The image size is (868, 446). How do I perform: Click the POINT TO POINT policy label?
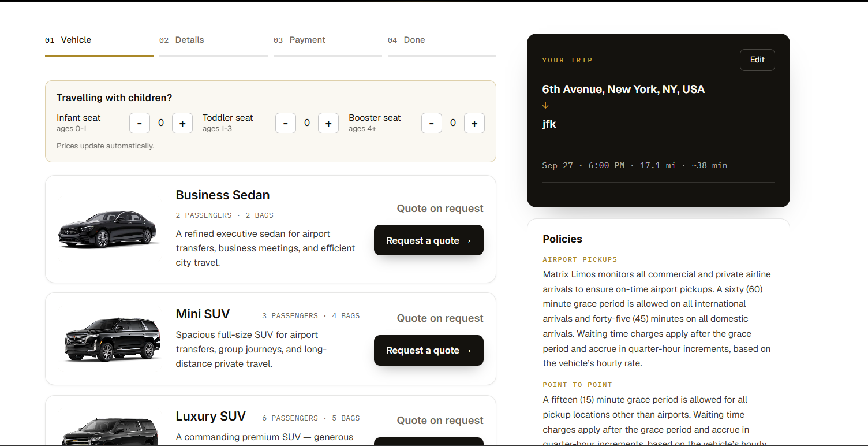coord(578,385)
